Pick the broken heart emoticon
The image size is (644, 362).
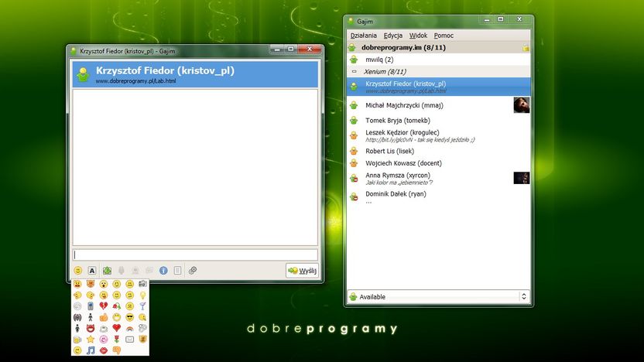(x=104, y=306)
